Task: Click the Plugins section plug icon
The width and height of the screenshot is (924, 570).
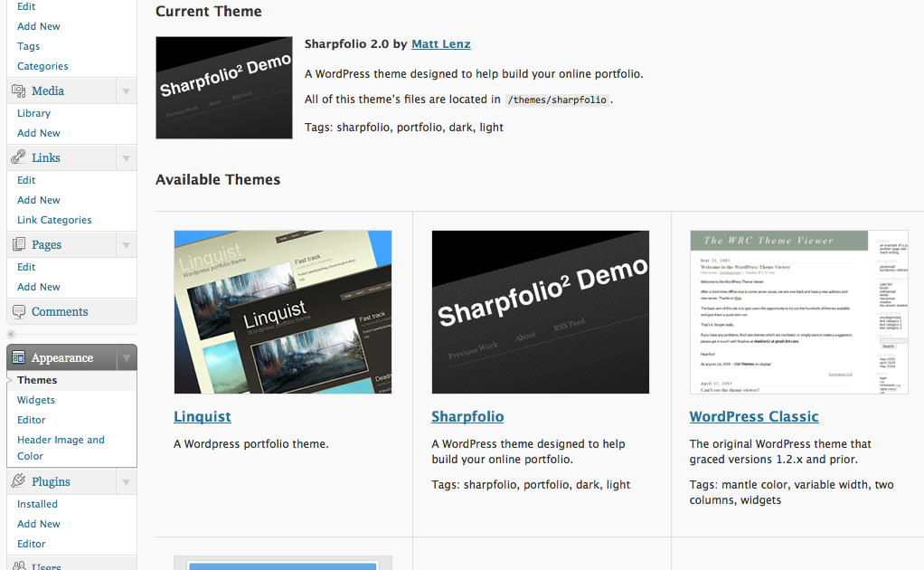Action: click(19, 481)
